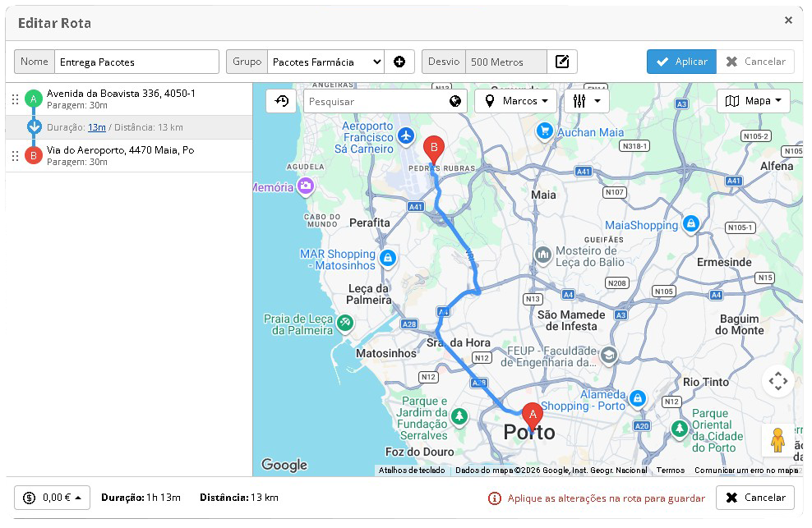Close the Editar Rota dialog
Image resolution: width=812 pixels, height=528 pixels.
tap(788, 21)
